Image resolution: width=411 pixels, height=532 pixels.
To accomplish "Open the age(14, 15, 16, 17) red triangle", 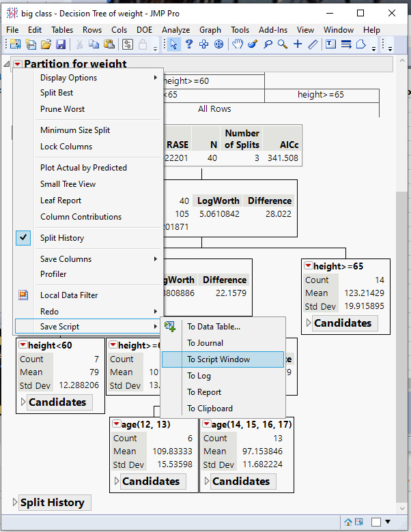I will pos(206,424).
